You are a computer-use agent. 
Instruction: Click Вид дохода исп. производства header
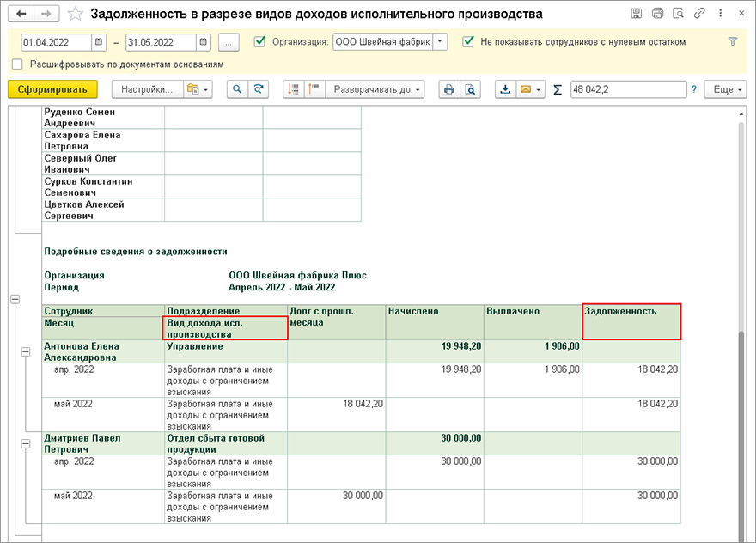coord(226,328)
